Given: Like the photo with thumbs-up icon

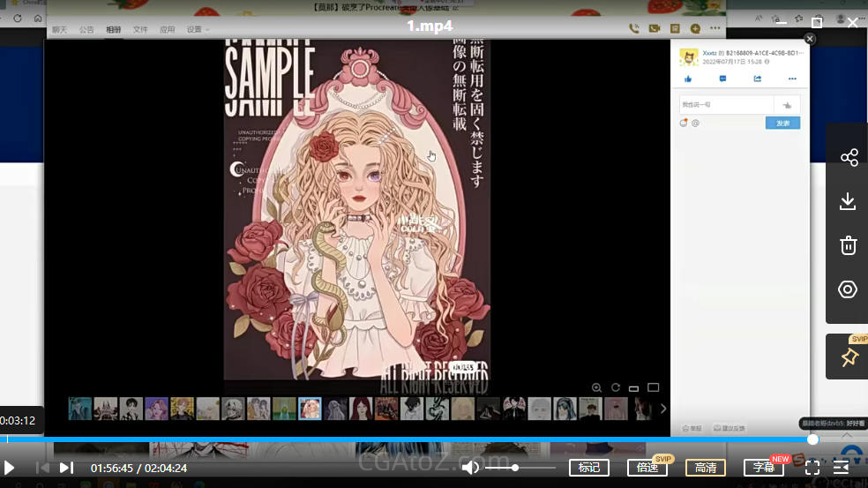Looking at the screenshot, I should click(688, 79).
